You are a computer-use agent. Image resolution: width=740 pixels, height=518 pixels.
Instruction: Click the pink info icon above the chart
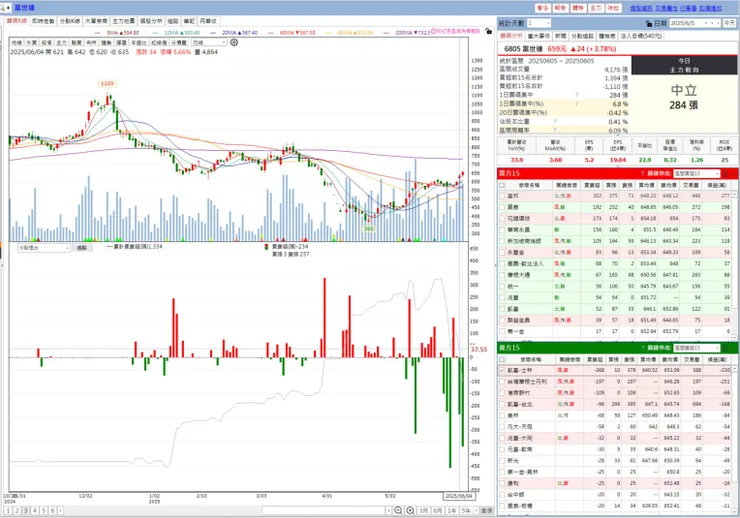coord(433,31)
